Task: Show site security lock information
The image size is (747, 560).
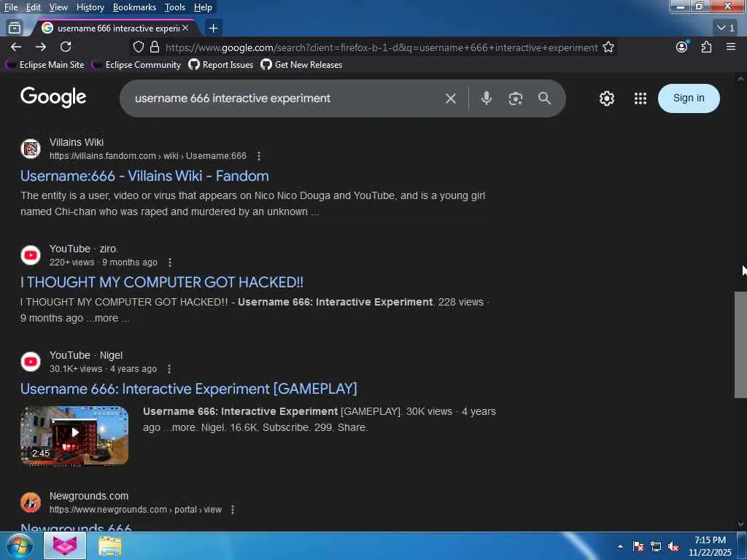Action: click(155, 47)
